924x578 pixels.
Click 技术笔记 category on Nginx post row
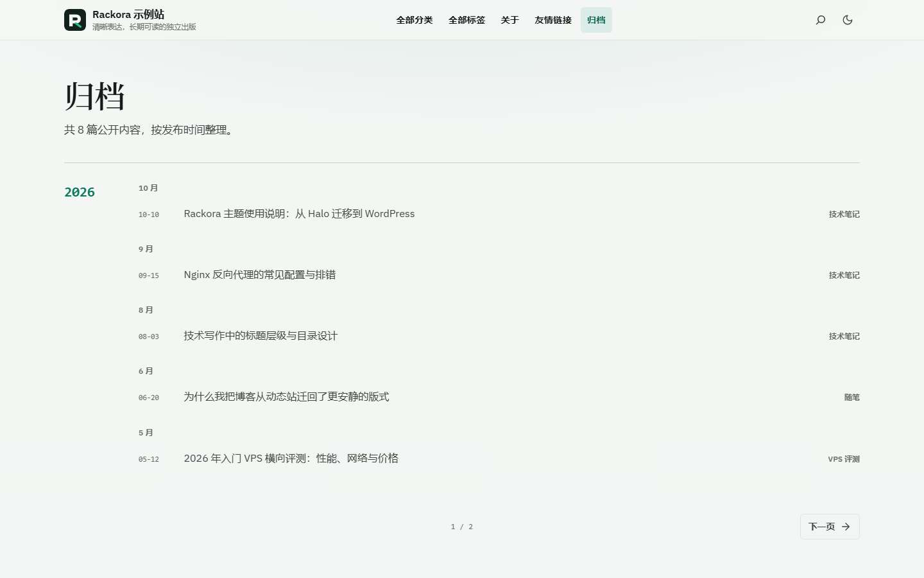(844, 276)
